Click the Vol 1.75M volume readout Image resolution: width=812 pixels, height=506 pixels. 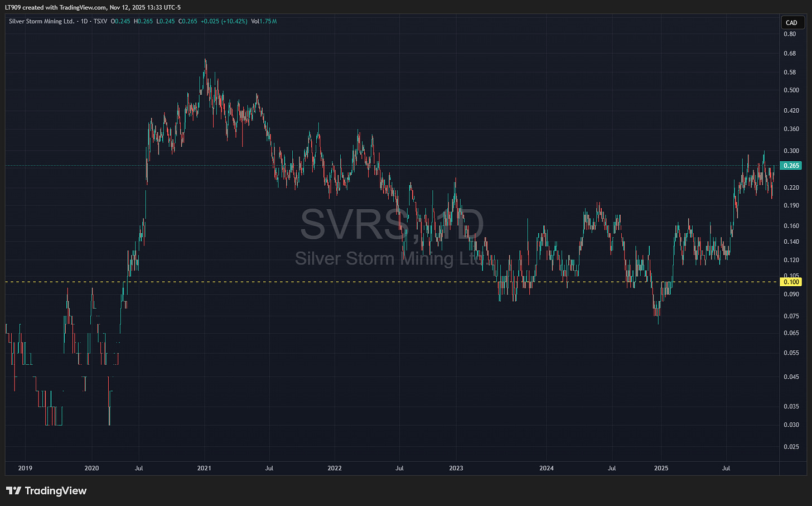point(264,21)
